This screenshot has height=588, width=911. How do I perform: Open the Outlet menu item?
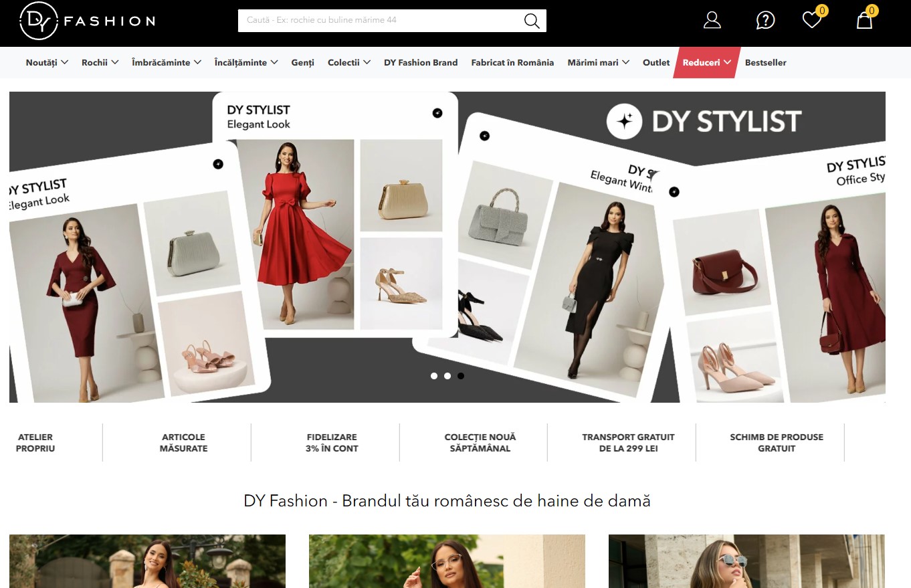656,62
